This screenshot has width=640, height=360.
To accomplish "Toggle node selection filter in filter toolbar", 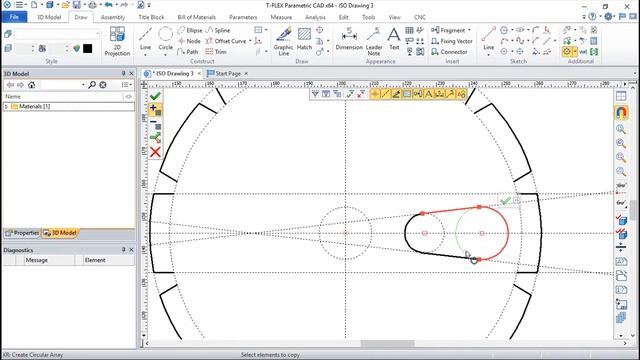I will (x=374, y=94).
